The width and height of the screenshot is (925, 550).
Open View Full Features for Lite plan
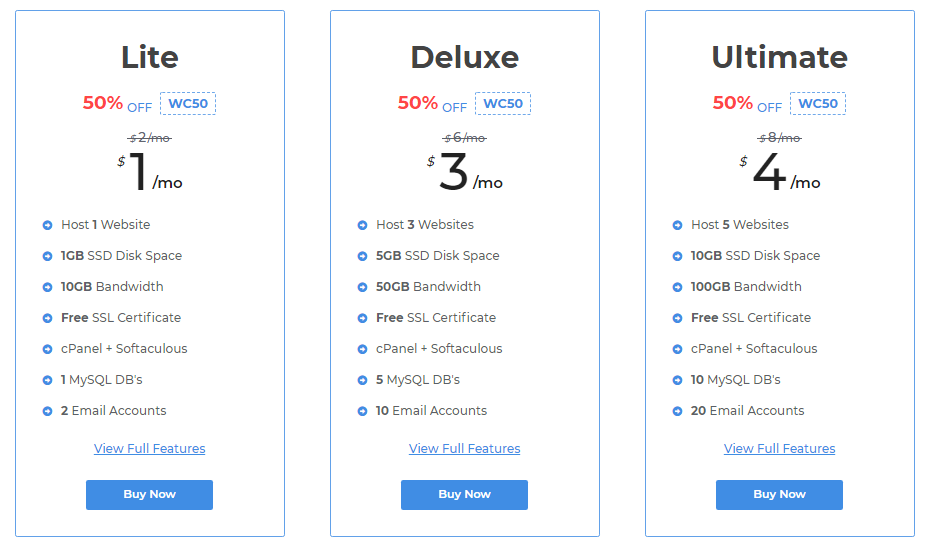149,448
